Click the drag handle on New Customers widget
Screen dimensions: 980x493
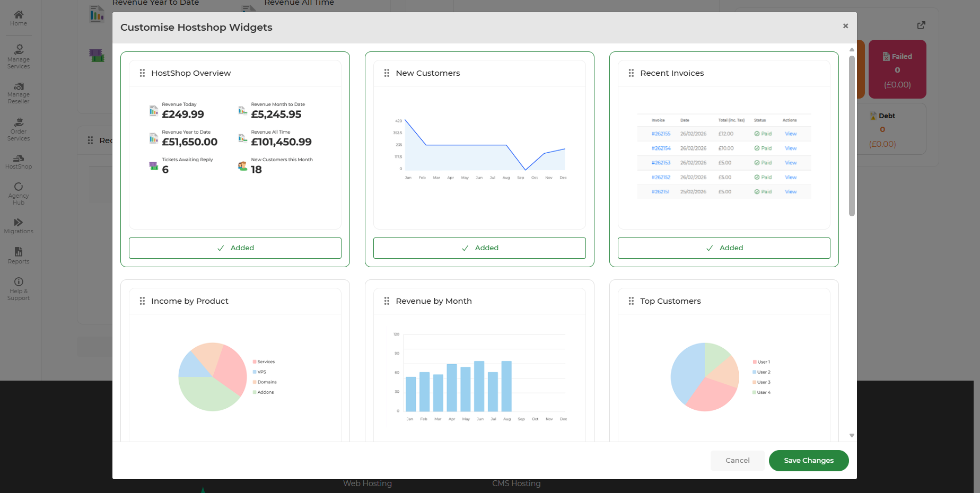click(x=387, y=73)
